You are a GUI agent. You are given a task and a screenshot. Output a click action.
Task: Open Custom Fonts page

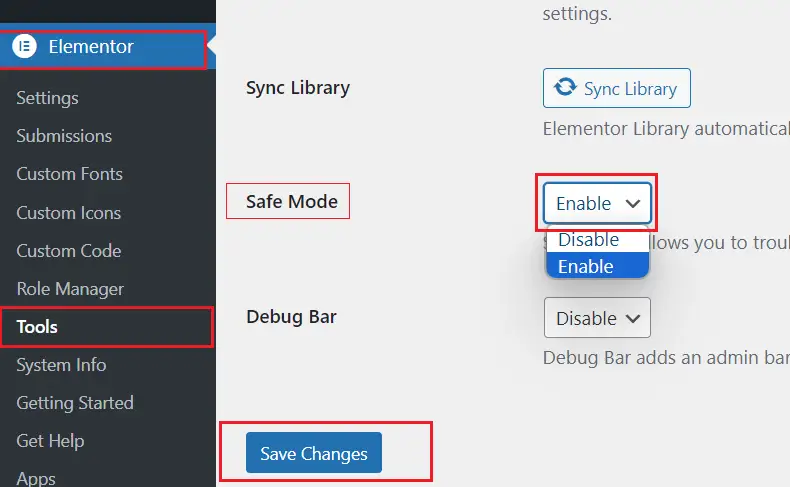tap(69, 174)
